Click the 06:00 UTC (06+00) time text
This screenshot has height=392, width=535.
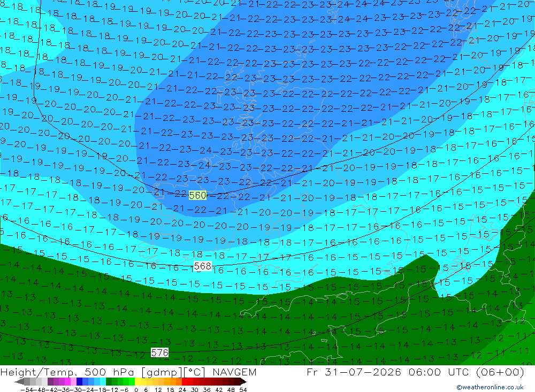tap(467, 372)
